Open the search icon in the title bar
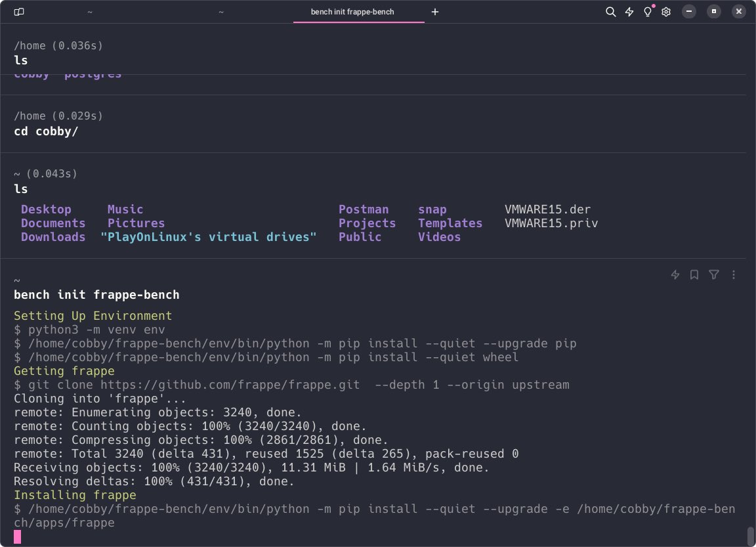756x547 pixels. click(610, 12)
